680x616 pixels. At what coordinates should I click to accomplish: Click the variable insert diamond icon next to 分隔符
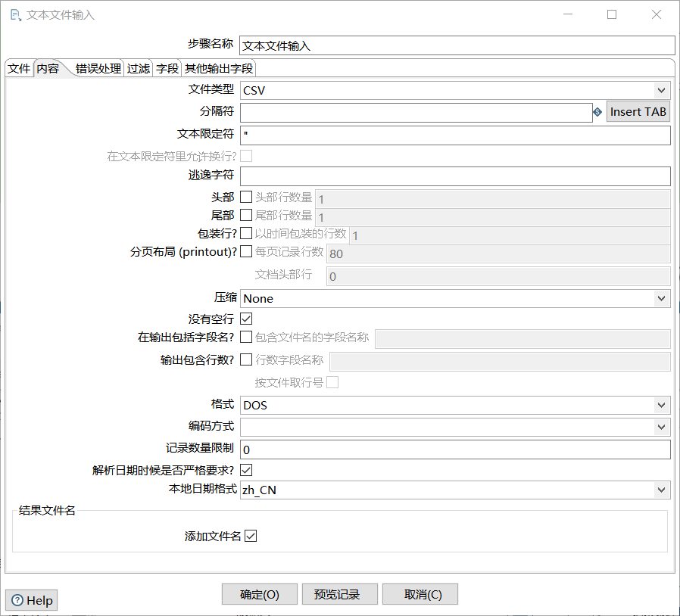[x=597, y=112]
